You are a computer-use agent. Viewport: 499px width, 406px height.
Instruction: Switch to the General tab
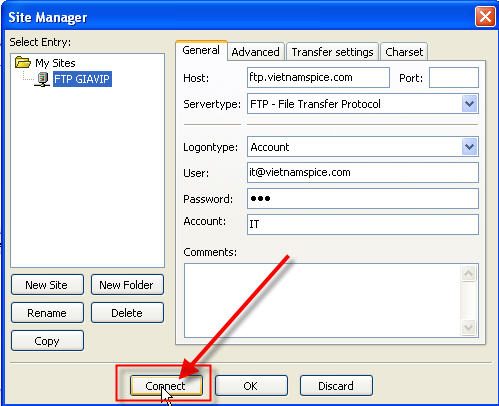coord(201,50)
